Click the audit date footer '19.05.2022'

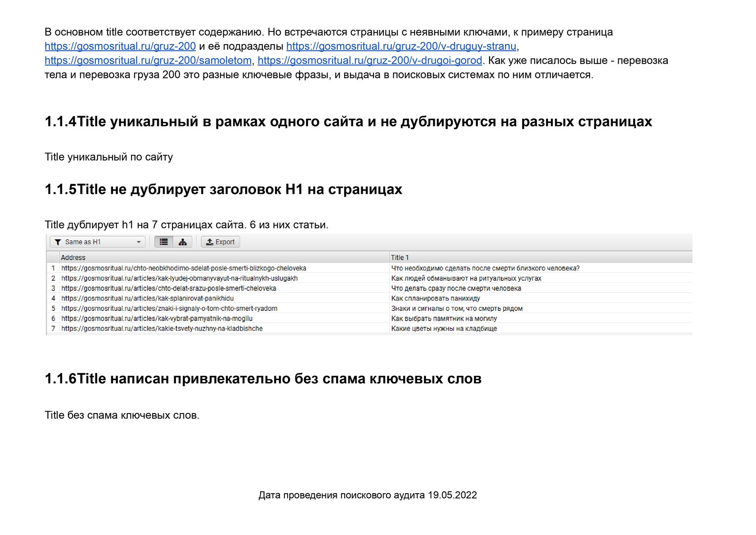tap(452, 495)
